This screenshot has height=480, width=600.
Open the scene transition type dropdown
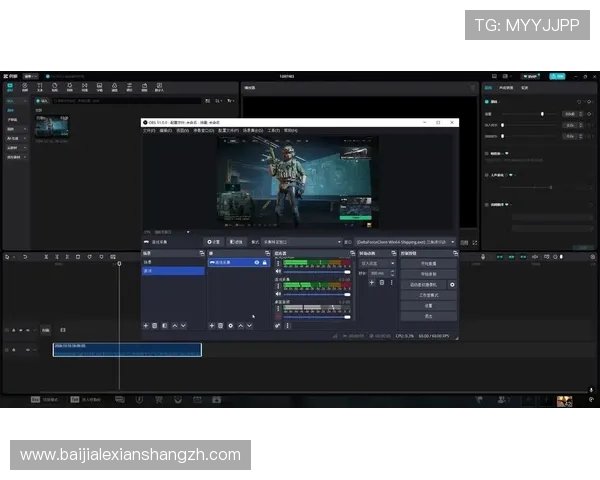point(375,262)
